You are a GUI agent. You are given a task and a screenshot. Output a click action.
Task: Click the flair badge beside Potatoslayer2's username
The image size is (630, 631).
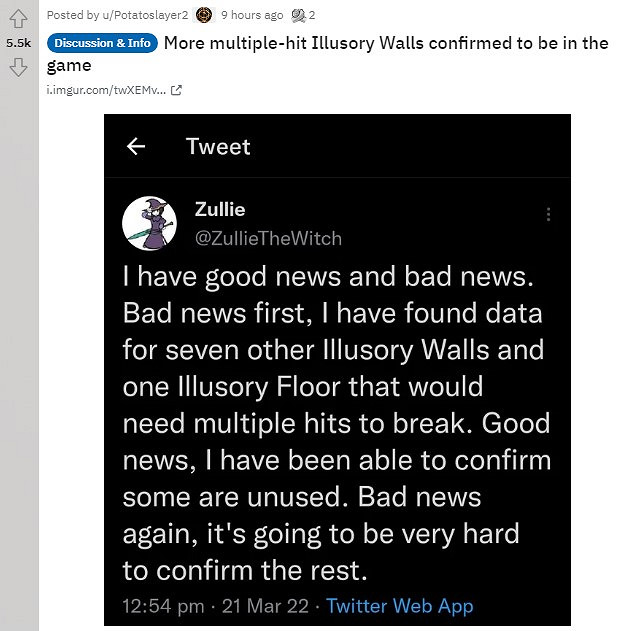[203, 15]
